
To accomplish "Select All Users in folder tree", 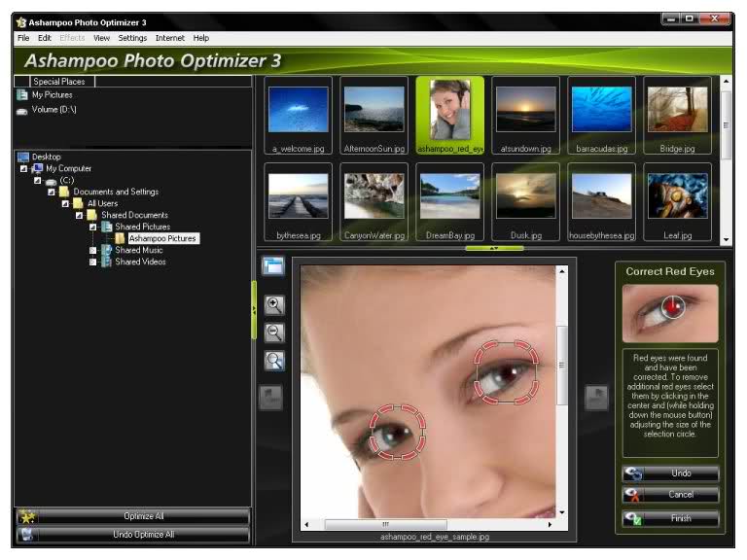I will [102, 203].
